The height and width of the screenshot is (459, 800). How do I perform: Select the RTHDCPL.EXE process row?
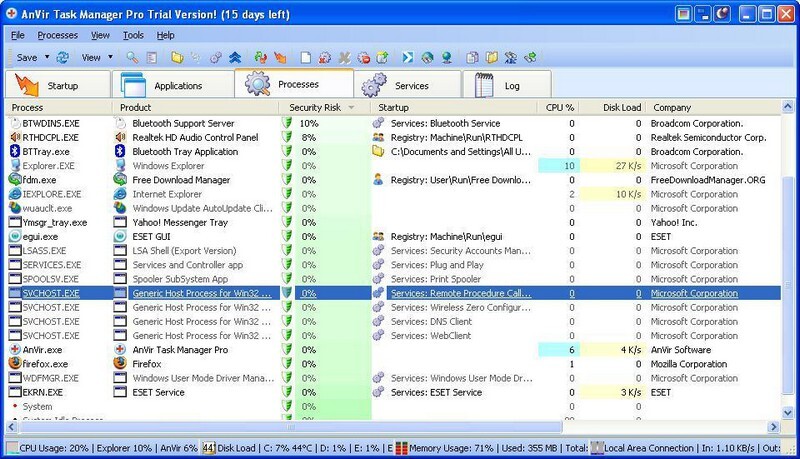pyautogui.click(x=393, y=137)
